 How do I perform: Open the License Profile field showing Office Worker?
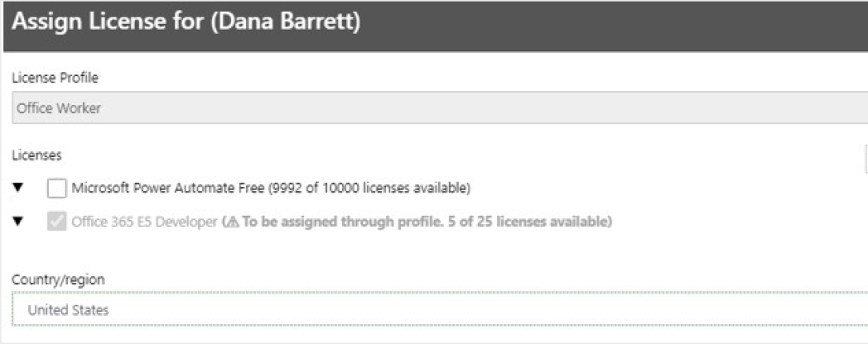point(440,107)
